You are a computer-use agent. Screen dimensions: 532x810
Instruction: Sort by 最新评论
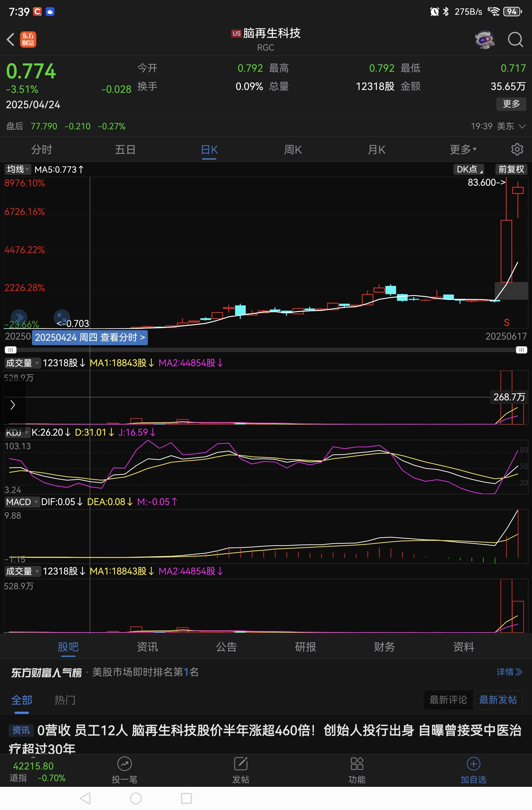[x=448, y=700]
